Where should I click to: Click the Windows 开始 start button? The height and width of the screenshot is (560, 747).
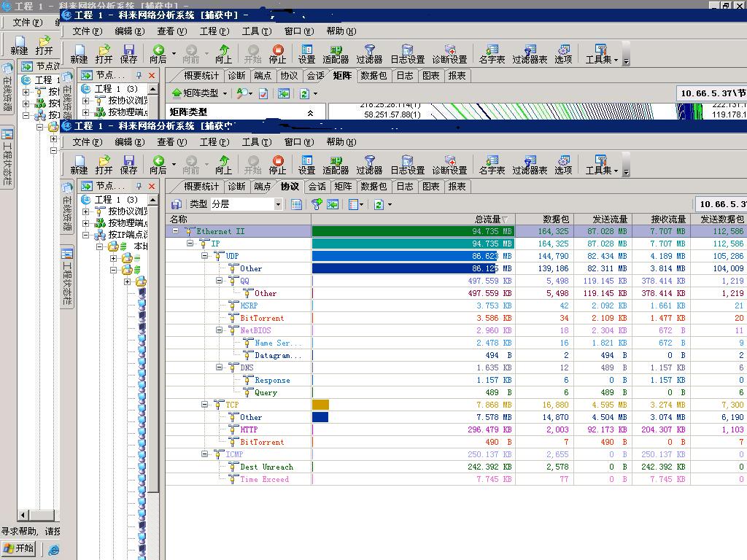[x=19, y=548]
